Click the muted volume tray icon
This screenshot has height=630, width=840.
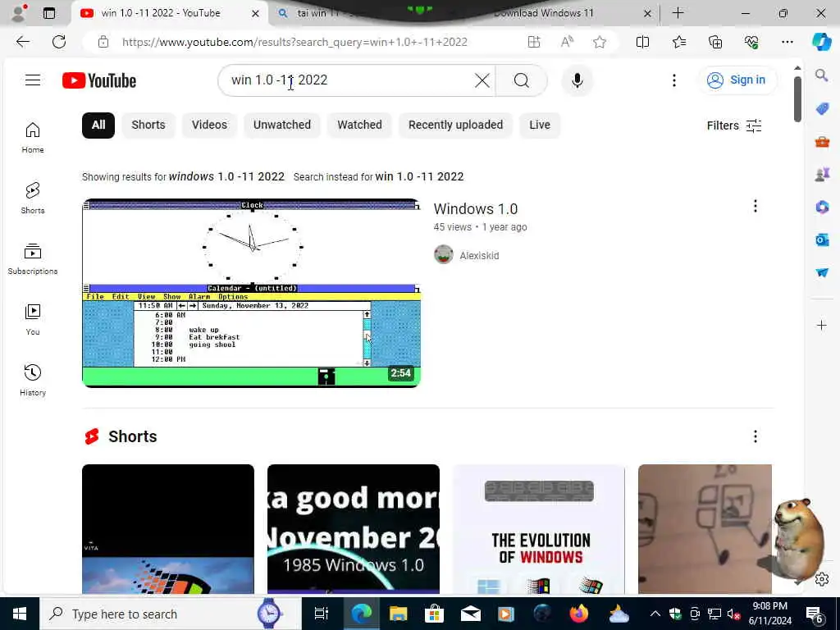[x=733, y=614]
